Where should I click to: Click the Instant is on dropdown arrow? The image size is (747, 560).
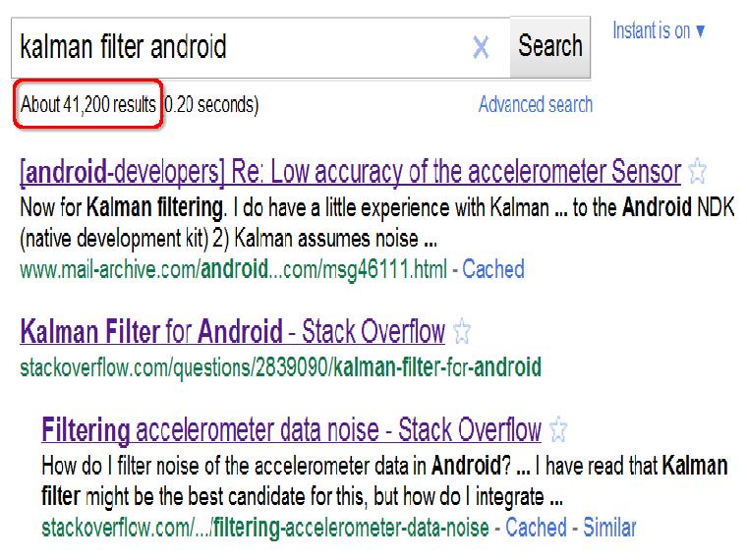tap(700, 31)
